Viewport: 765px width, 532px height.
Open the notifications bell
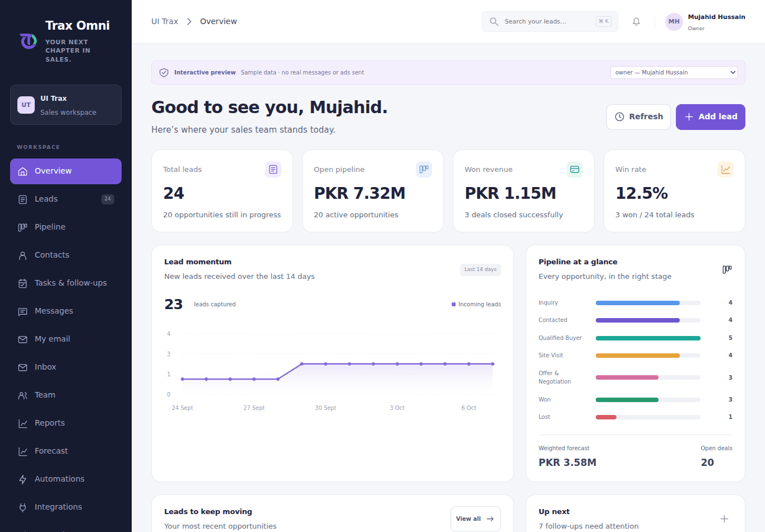coord(636,21)
